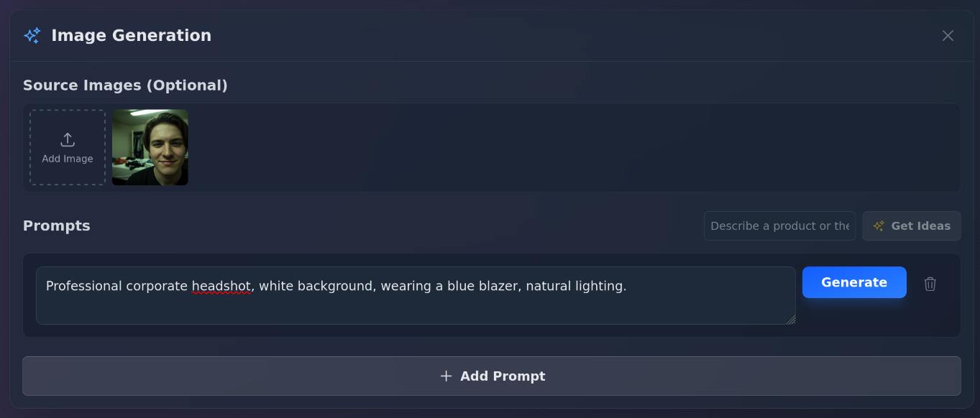
Task: Delete the prompt using the trash icon
Action: pos(930,284)
